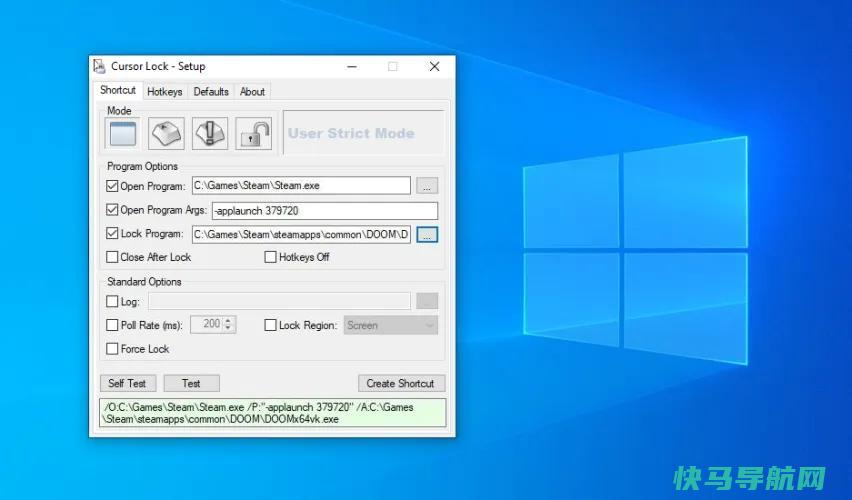Increase the Poll Rate spinner value

click(x=229, y=321)
